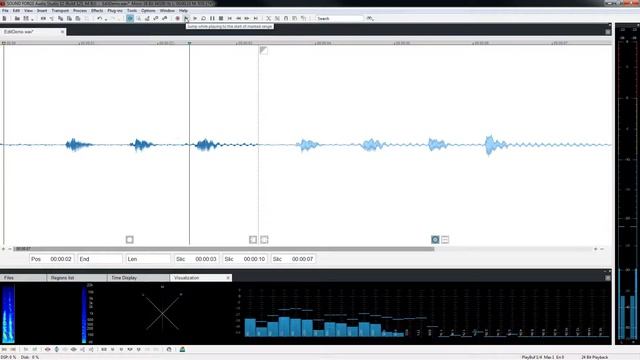640x360 pixels.
Task: Click the Rewind transport button
Action: (x=238, y=18)
